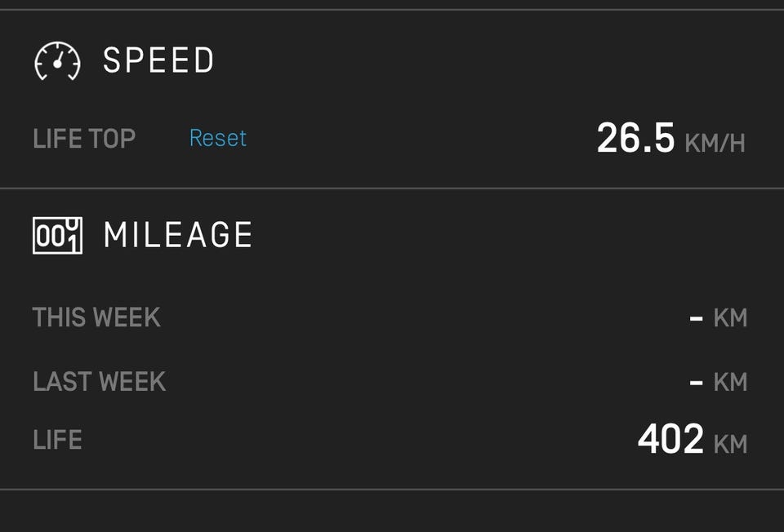Reset the life top speed
This screenshot has width=784, height=532.
[218, 138]
